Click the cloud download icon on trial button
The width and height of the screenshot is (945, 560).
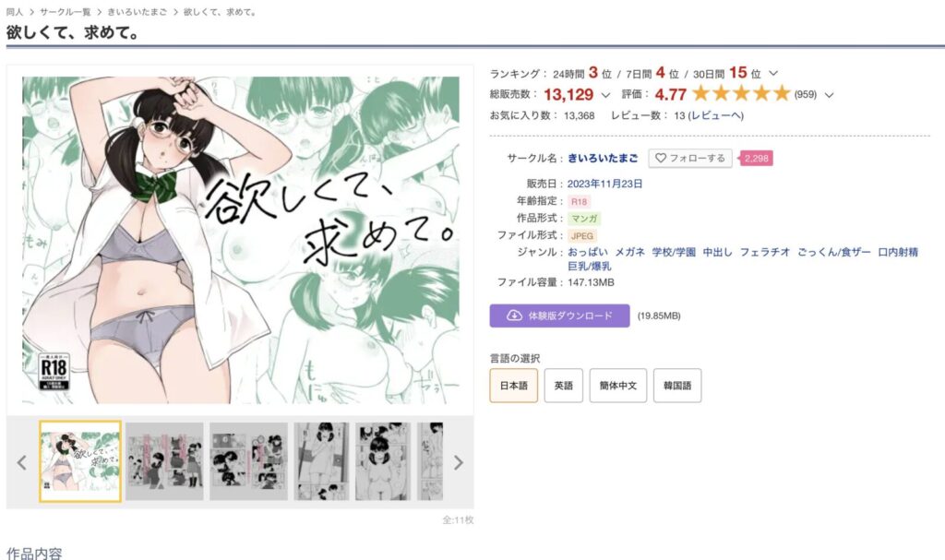click(x=514, y=316)
